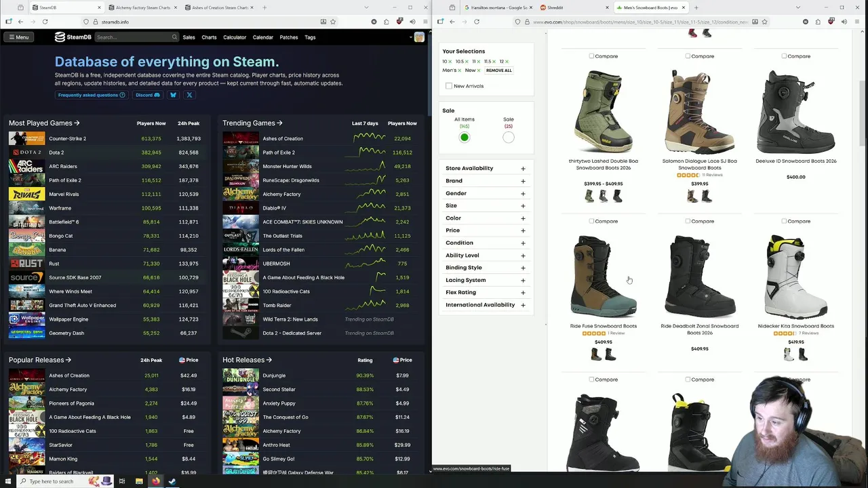Pick the brown color swatch for Ride Fuse boots
Image resolution: width=868 pixels, height=488 pixels.
596,354
